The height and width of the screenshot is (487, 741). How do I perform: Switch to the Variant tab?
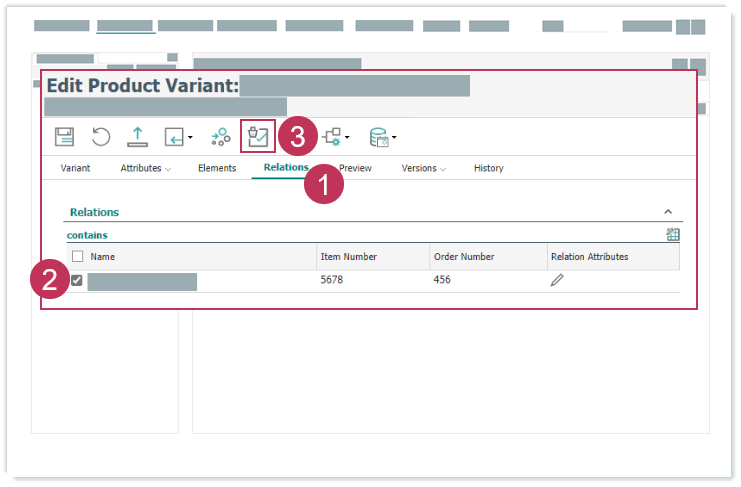point(75,168)
